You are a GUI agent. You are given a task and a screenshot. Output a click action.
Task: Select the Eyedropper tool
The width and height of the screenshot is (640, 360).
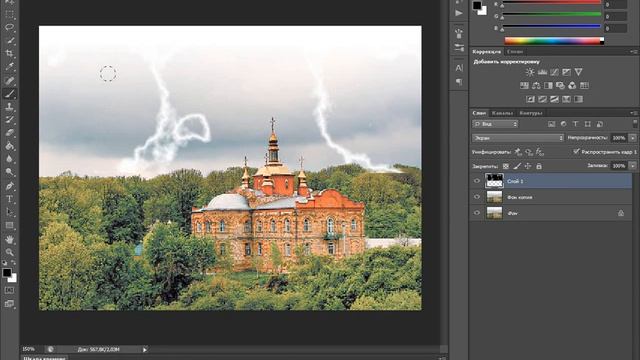tap(9, 67)
